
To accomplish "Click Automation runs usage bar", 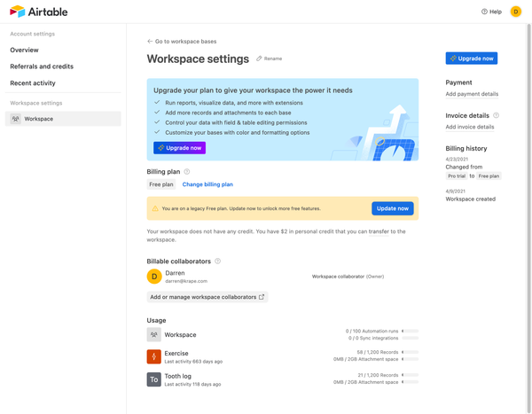I will click(411, 331).
